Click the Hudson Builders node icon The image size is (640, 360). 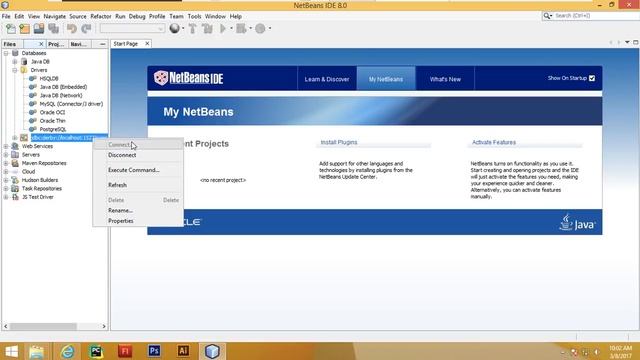click(15, 180)
